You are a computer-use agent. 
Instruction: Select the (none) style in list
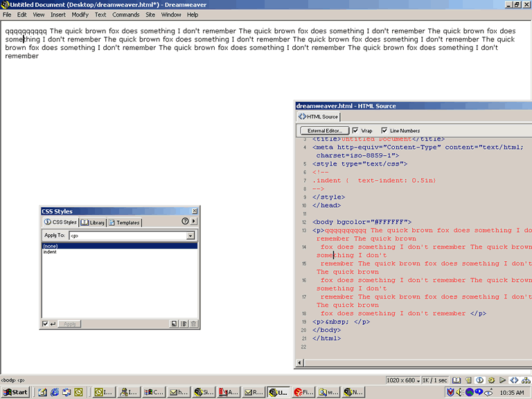[120, 246]
